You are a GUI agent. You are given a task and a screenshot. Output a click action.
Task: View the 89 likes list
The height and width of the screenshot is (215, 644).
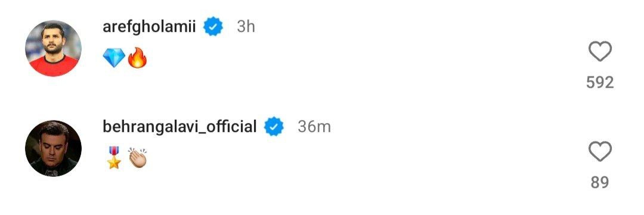[600, 182]
